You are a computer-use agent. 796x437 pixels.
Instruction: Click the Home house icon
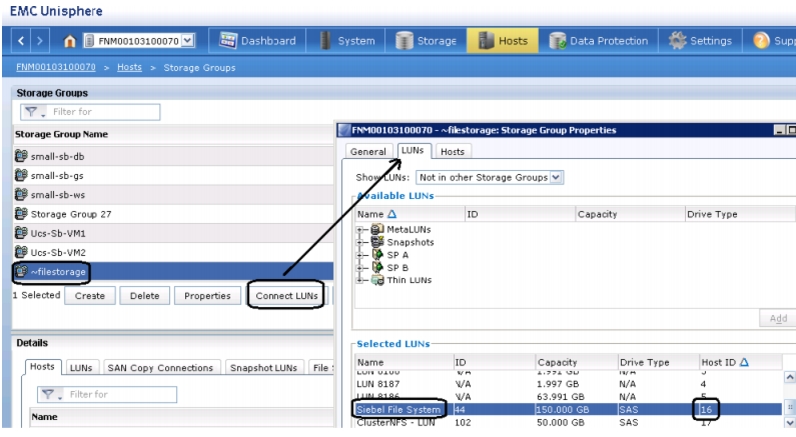(x=70, y=41)
